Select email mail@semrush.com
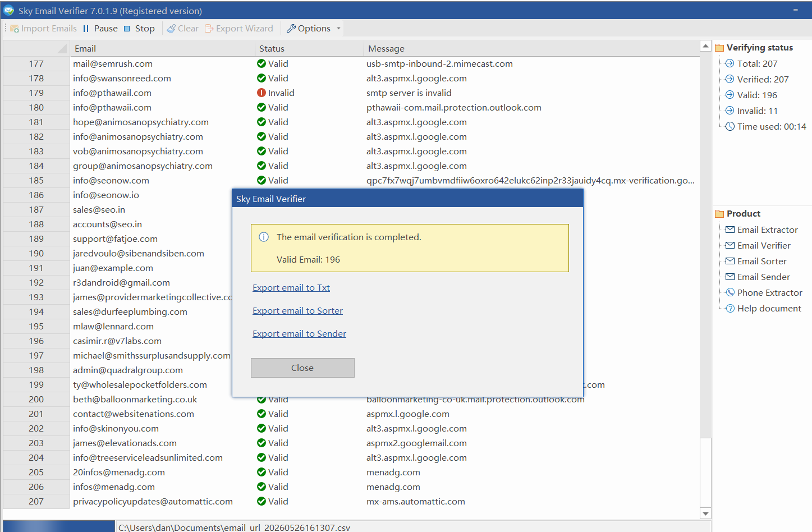This screenshot has width=812, height=532. tap(113, 64)
